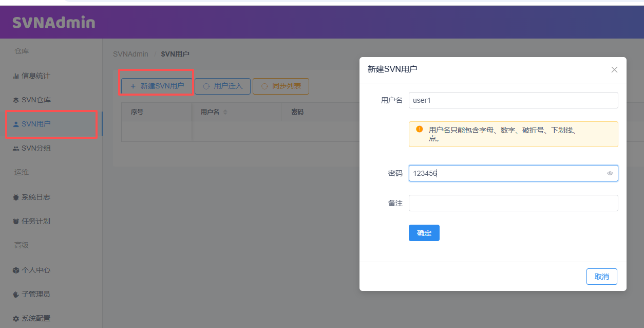
Task: Sort table by 用户名 column arrows
Action: (x=225, y=112)
